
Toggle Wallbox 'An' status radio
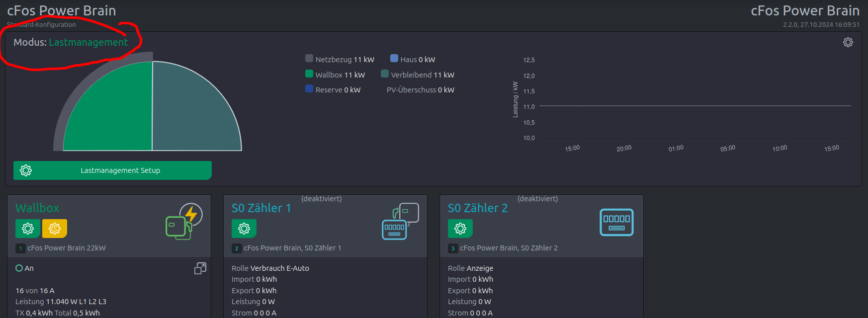tap(19, 268)
